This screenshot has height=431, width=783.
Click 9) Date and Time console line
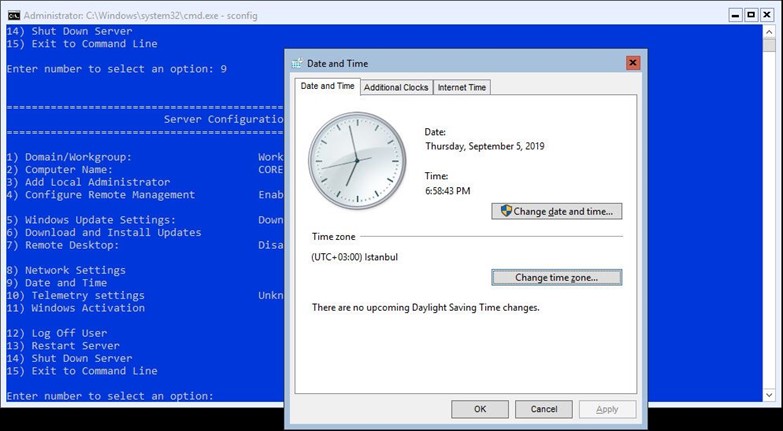coord(56,283)
